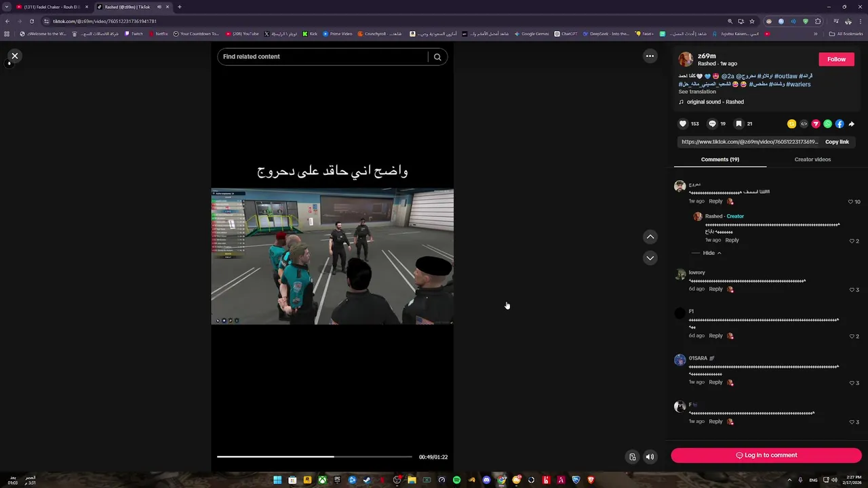
Task: Switch to Creator videos tab
Action: [x=812, y=159]
